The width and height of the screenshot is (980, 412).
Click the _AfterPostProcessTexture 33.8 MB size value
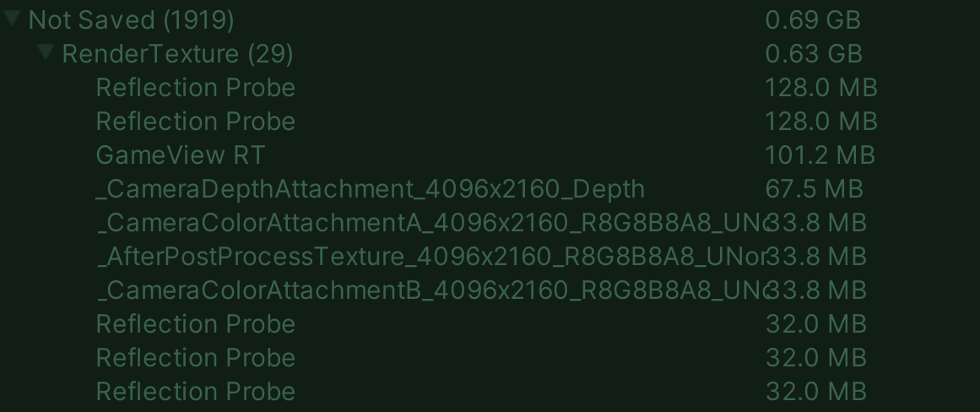(x=819, y=257)
